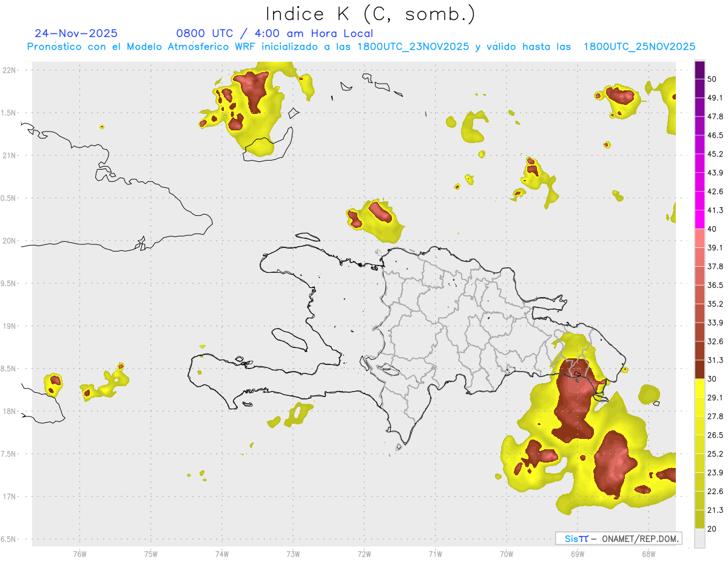Click the "69W" longitude label
Screen dimensions: 728x562
(x=578, y=554)
